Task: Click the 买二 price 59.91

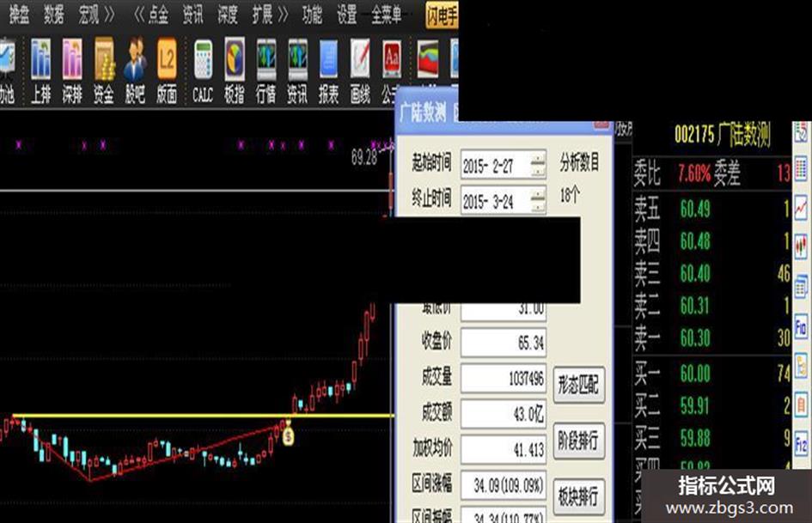Action: click(695, 406)
